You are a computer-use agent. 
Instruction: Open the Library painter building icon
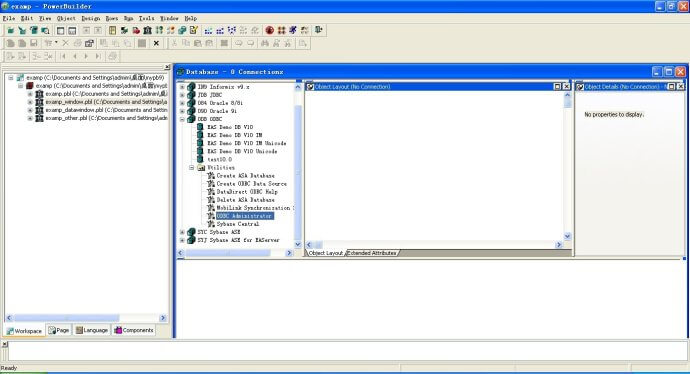click(147, 30)
